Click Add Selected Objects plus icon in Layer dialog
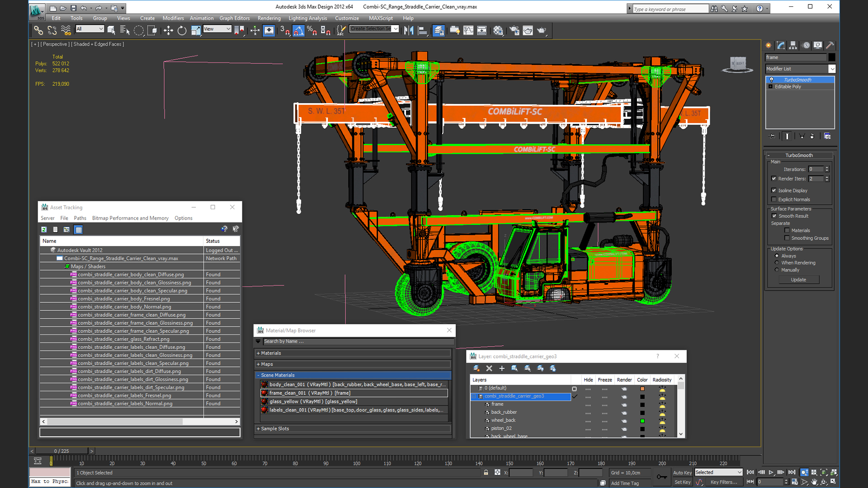 tap(502, 368)
